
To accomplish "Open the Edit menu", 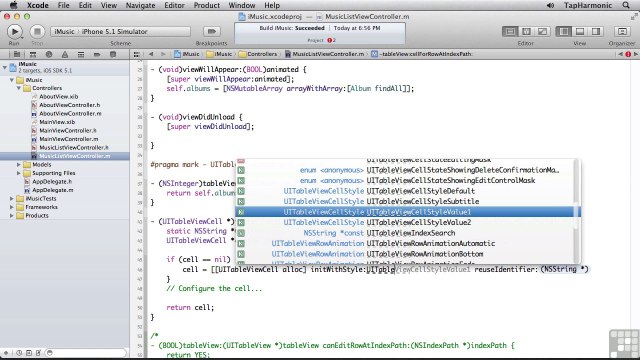I will 85,5.
